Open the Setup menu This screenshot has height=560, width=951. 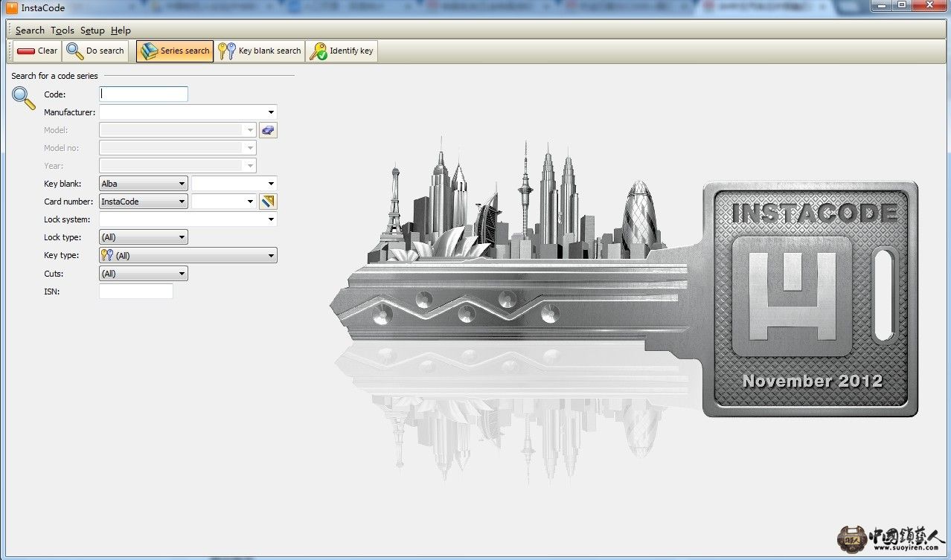tap(92, 30)
